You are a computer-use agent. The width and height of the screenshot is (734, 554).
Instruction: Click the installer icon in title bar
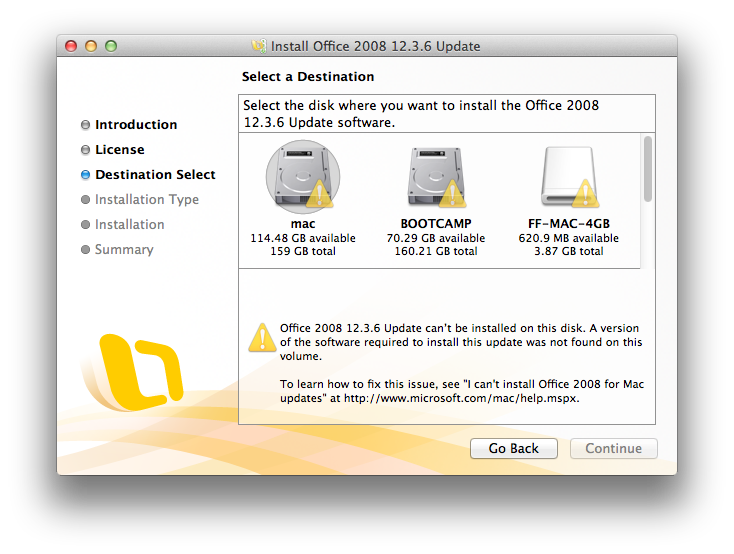[258, 46]
